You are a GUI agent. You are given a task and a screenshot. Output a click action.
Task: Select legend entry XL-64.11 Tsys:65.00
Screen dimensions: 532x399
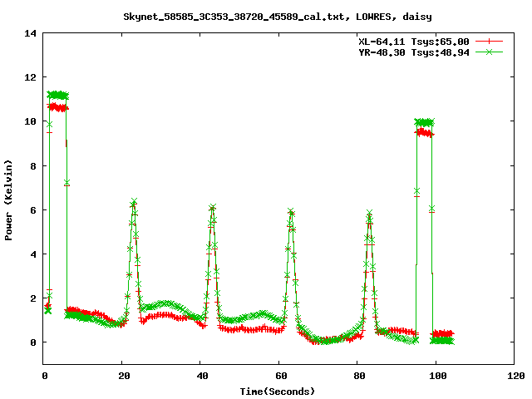414,42
